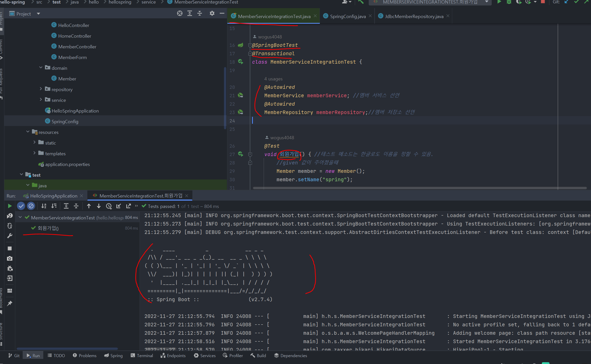
Task: Open the Project view dropdown
Action: click(x=38, y=14)
